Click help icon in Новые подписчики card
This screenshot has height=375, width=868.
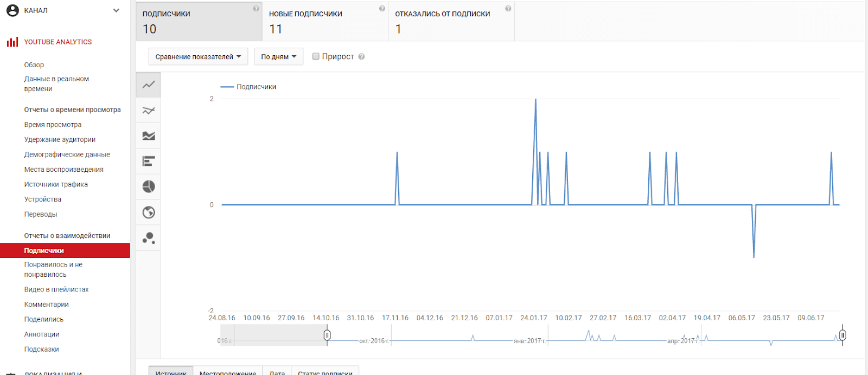pos(382,9)
